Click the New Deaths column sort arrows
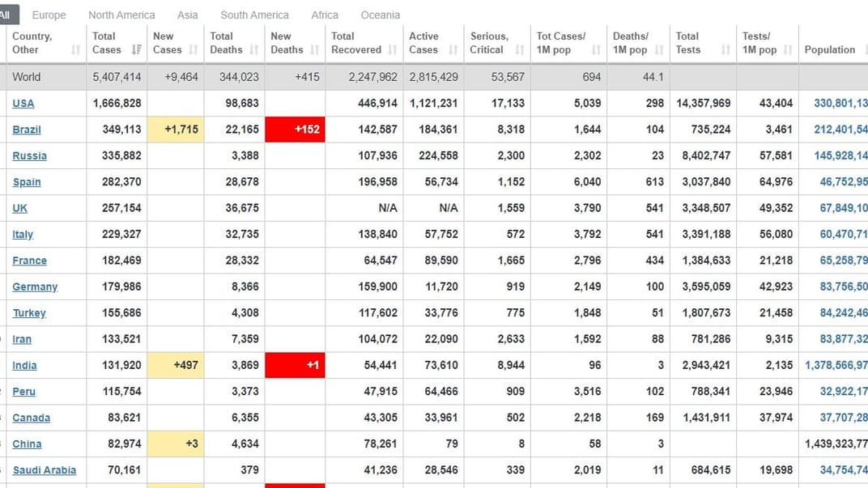Image resolution: width=868 pixels, height=488 pixels. click(315, 50)
